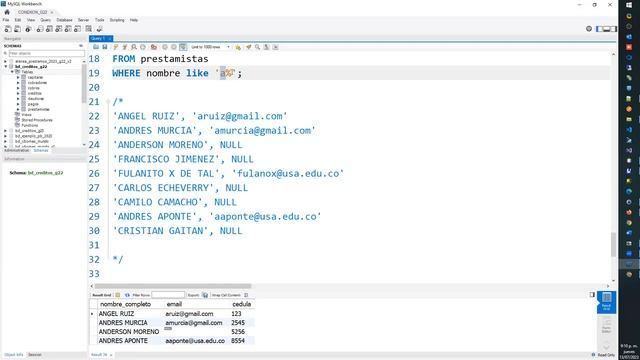Open the preferences gear icon at top right

pos(589,29)
